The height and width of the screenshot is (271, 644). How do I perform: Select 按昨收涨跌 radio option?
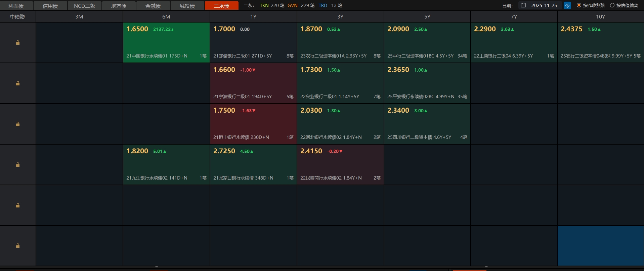click(591, 5)
